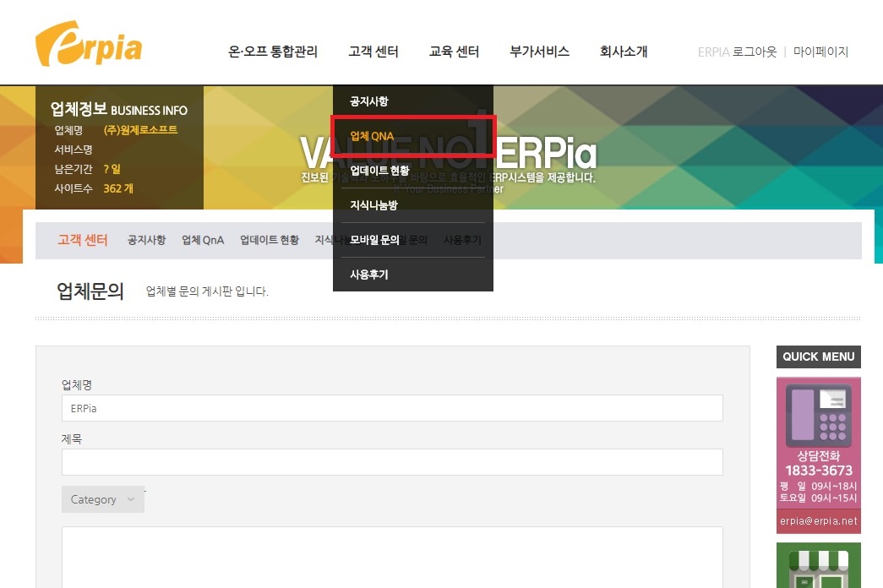The image size is (883, 588).
Task: Click the 상담전화 phone quick menu icon
Action: tap(818, 415)
